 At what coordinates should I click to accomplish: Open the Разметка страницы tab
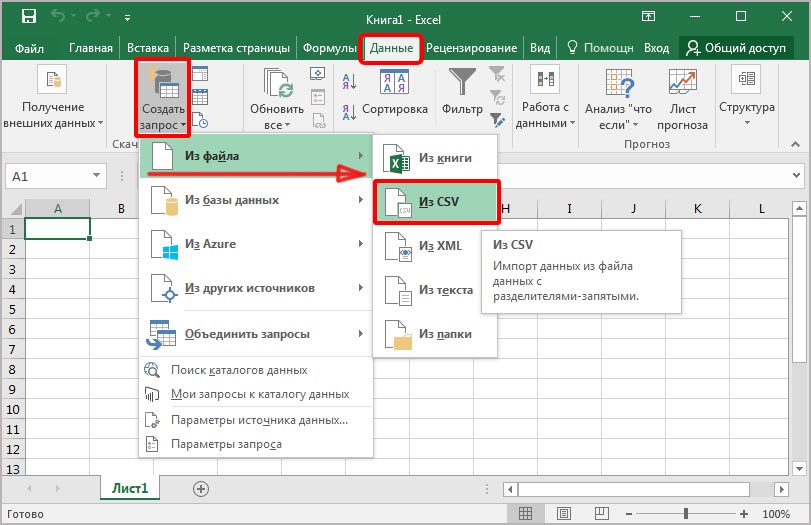236,48
